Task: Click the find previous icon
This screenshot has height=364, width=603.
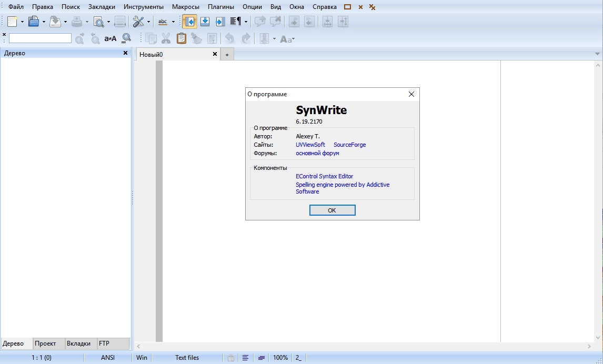Action: click(95, 38)
